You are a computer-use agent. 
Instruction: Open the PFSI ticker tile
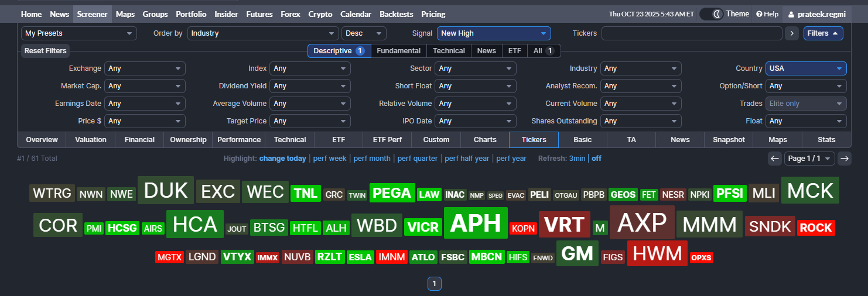(730, 193)
